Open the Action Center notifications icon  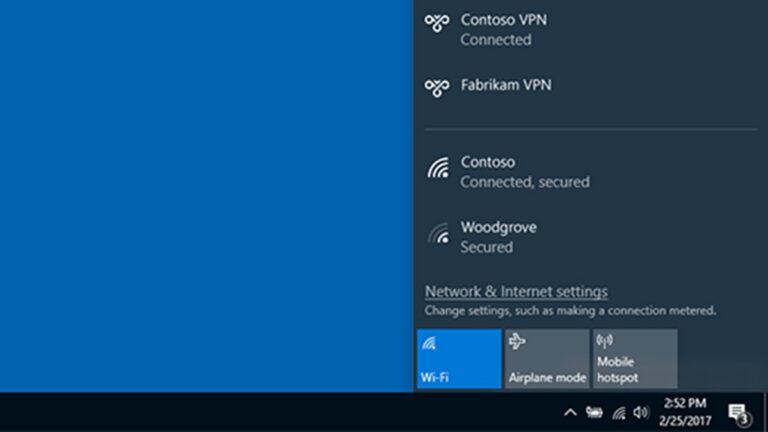click(x=740, y=413)
